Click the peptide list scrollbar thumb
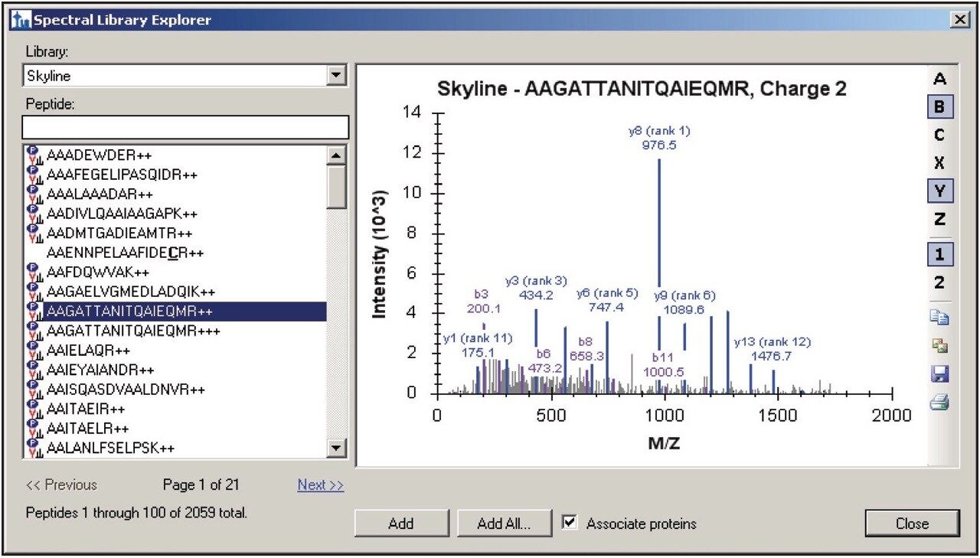Screen dimensions: 980x558 (336, 187)
